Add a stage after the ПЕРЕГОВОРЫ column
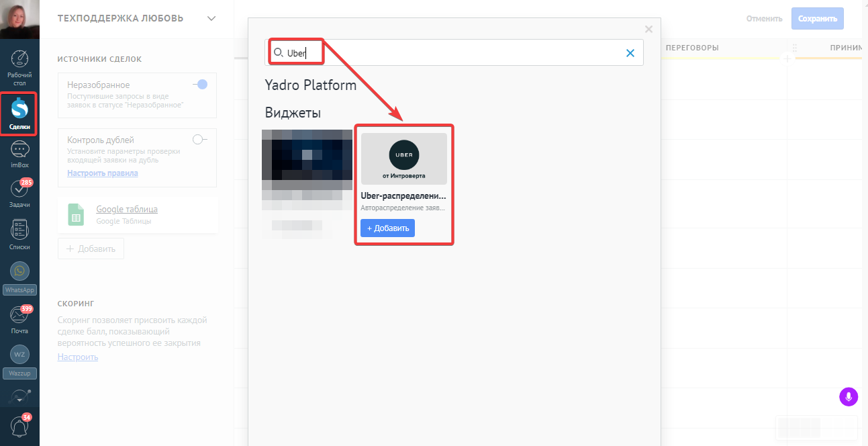The height and width of the screenshot is (446, 868). click(x=787, y=58)
